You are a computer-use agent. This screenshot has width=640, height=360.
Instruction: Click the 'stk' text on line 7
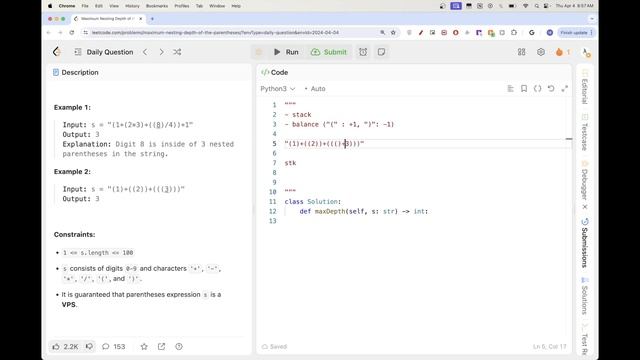(290, 163)
